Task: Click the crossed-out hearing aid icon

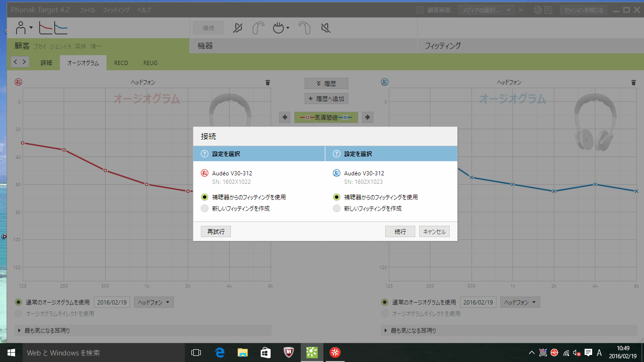Action: (238, 28)
